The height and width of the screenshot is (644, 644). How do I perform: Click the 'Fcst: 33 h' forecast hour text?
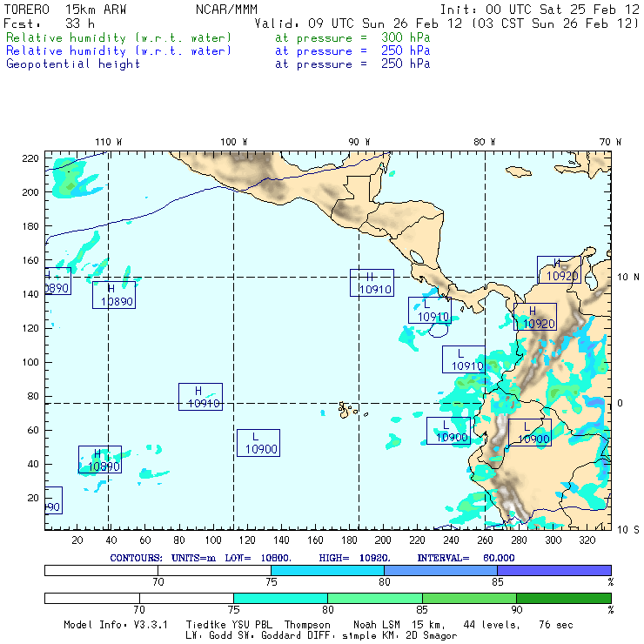pos(50,23)
